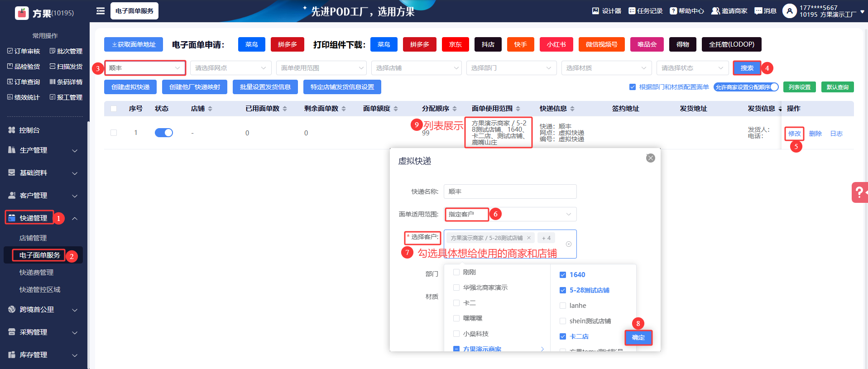
Task: Click the 邀请商家 invite merchant icon
Action: click(x=715, y=11)
